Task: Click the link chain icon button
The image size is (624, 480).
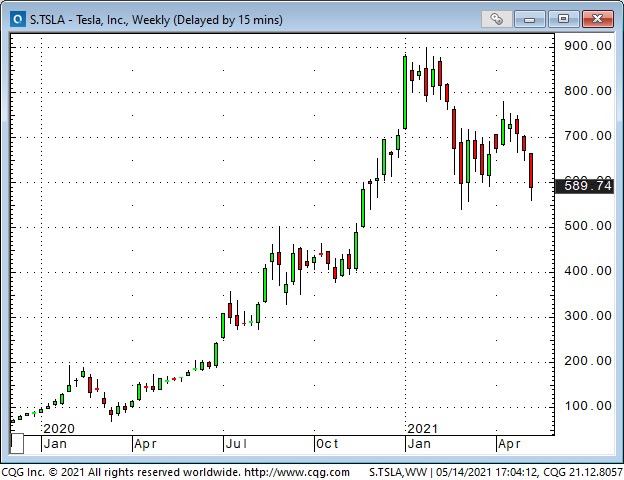Action: click(496, 19)
